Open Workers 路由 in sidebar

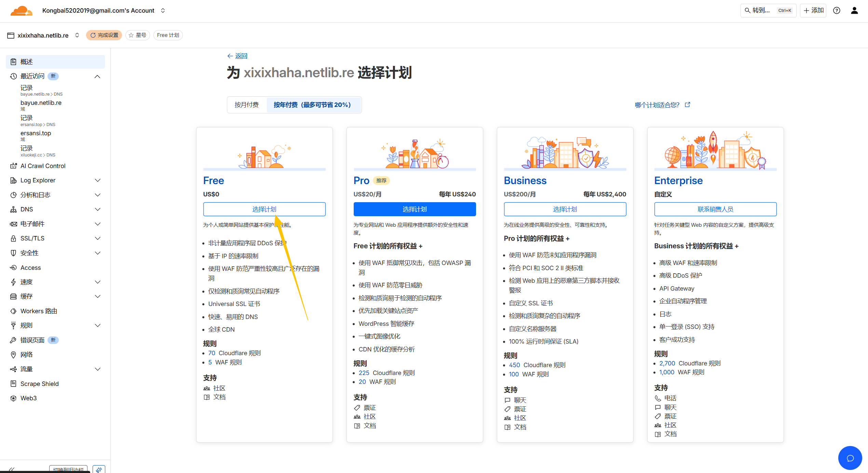pos(39,311)
